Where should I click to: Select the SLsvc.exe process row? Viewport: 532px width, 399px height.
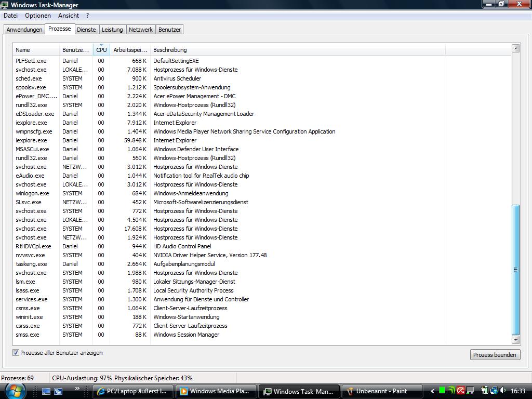pos(229,202)
